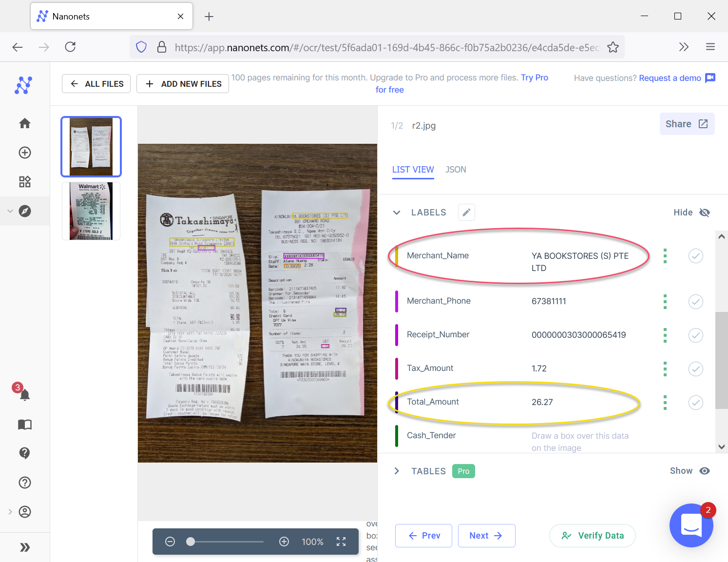Expand the TABLES section chevron
This screenshot has width=728, height=562.
coord(397,471)
